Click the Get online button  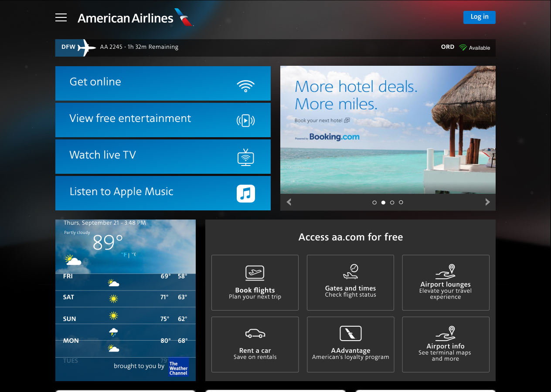(x=163, y=83)
